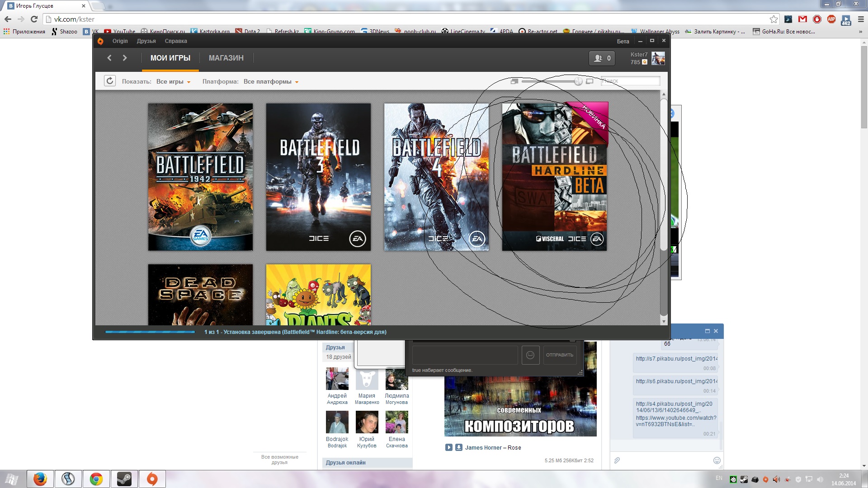Switch to the МАГАЗИН tab
The height and width of the screenshot is (488, 868).
click(226, 58)
